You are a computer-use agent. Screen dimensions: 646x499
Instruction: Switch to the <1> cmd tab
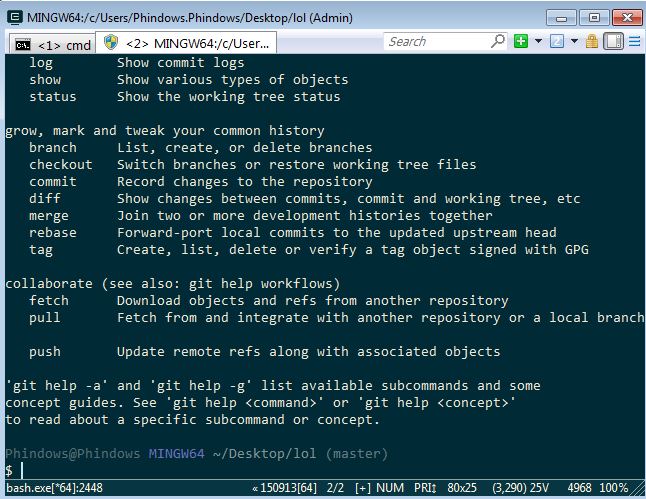tap(52, 45)
